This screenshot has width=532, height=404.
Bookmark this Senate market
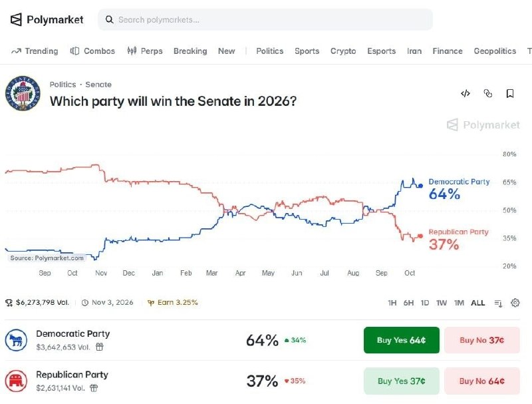pos(509,93)
